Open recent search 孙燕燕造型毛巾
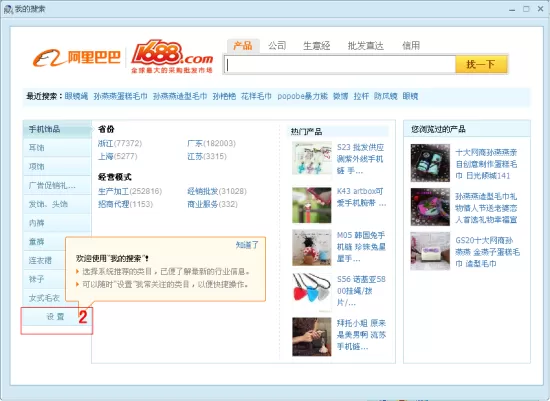550x401 pixels. pos(180,96)
